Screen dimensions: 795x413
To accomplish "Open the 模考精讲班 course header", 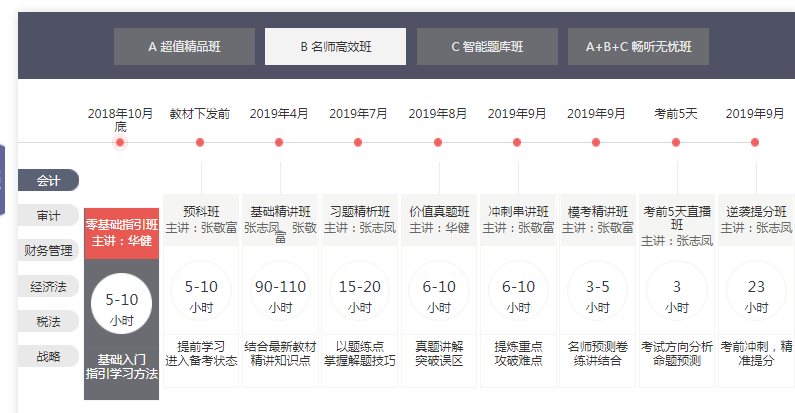I will [x=598, y=219].
